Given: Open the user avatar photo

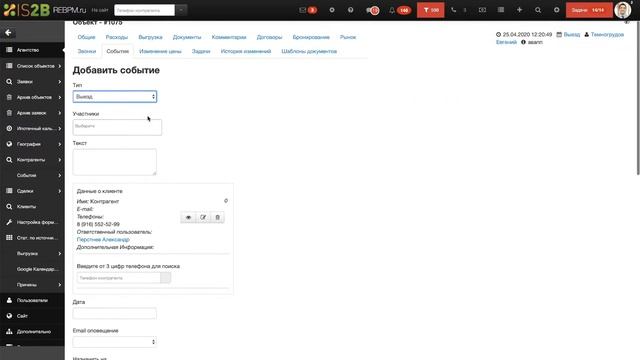Looking at the screenshot, I should pos(622,10).
